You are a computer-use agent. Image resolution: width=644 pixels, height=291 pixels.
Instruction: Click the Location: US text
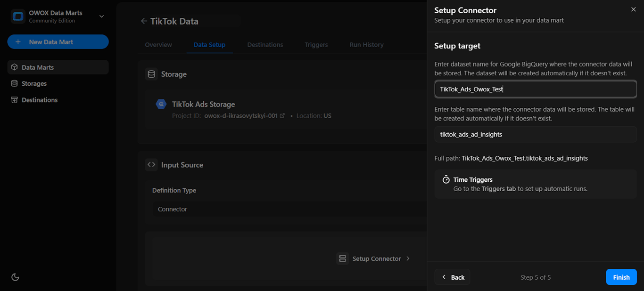click(x=314, y=116)
